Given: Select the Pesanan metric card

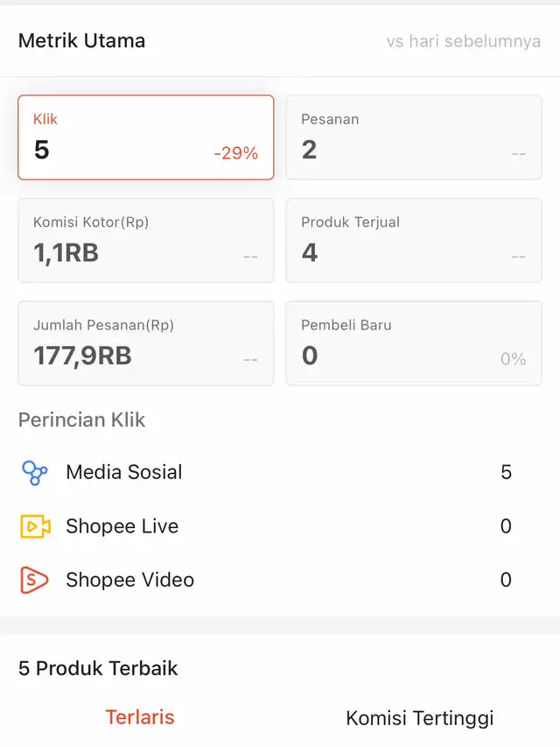Looking at the screenshot, I should pyautogui.click(x=414, y=137).
